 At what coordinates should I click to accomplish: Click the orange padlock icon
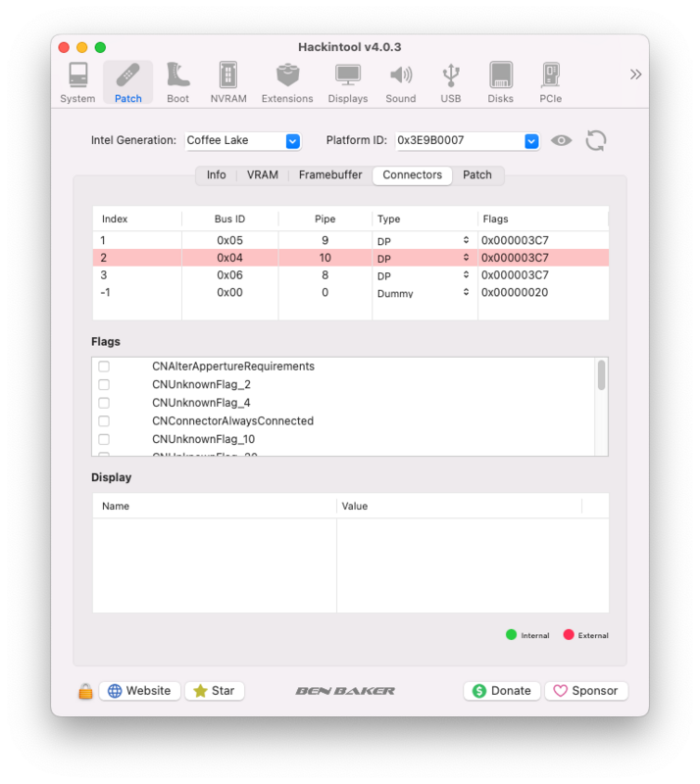(x=85, y=691)
